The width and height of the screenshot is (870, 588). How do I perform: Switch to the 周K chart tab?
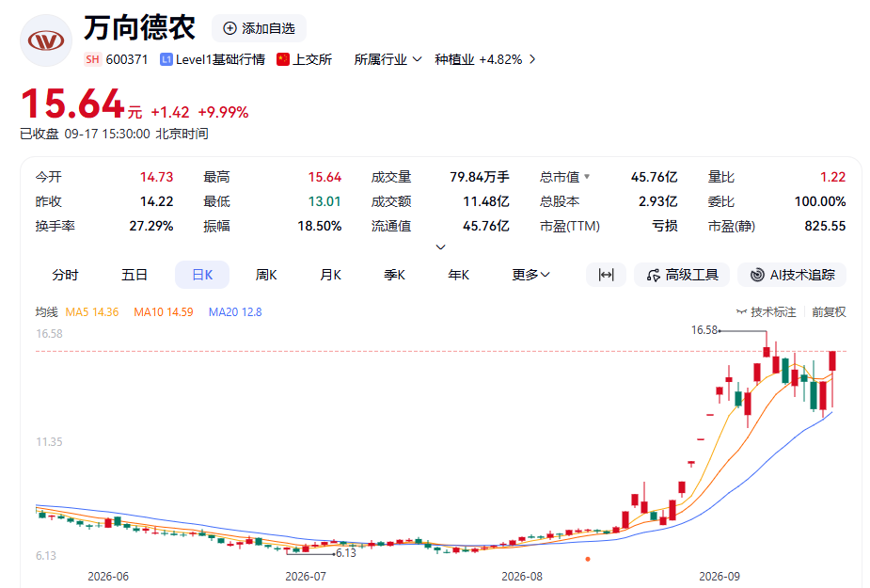tap(266, 275)
